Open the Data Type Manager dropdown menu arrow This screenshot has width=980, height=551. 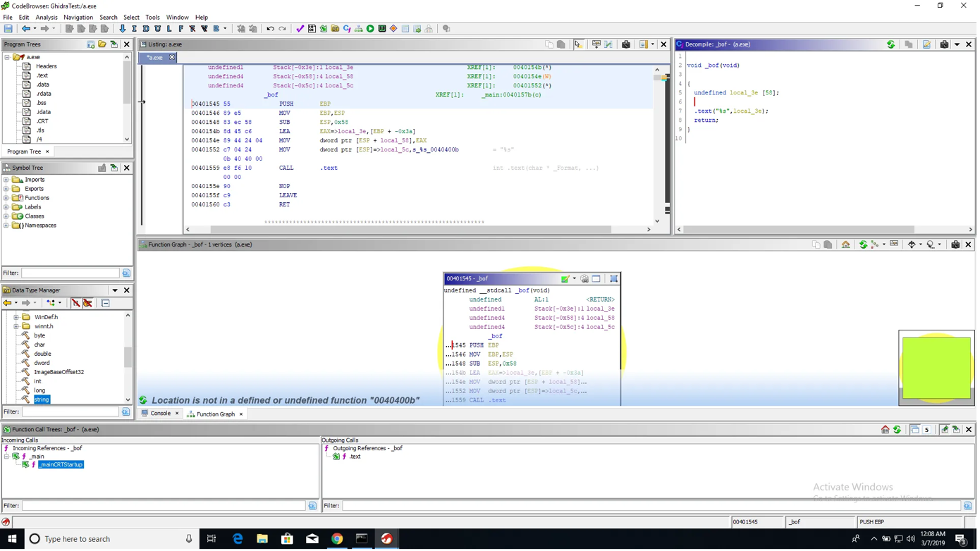[115, 290]
